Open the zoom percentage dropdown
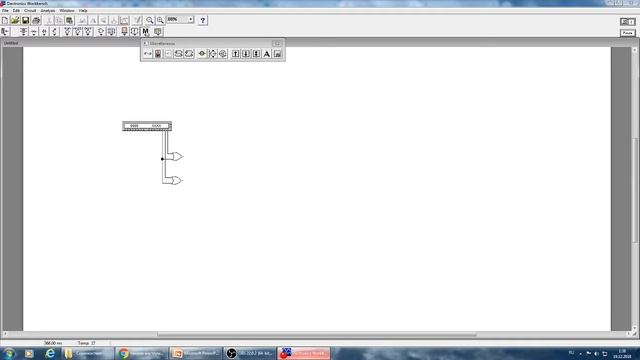Screen dimensions: 640x360 (190, 20)
